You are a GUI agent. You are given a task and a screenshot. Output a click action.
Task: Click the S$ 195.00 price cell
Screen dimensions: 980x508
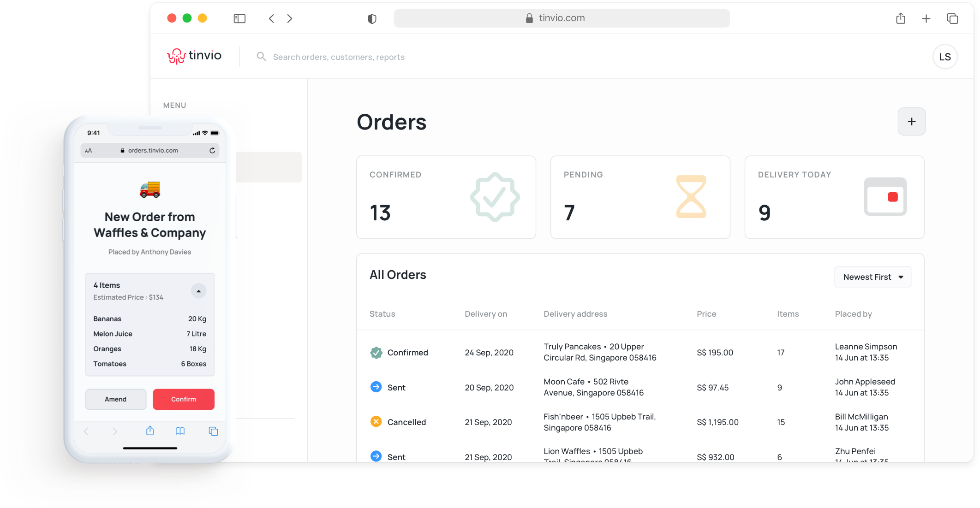(715, 353)
